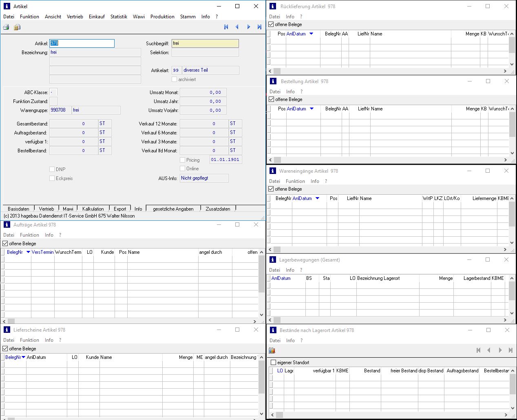The height and width of the screenshot is (420, 517).
Task: Click BelegNr sort arrow in Aufträge table
Action: click(28, 252)
